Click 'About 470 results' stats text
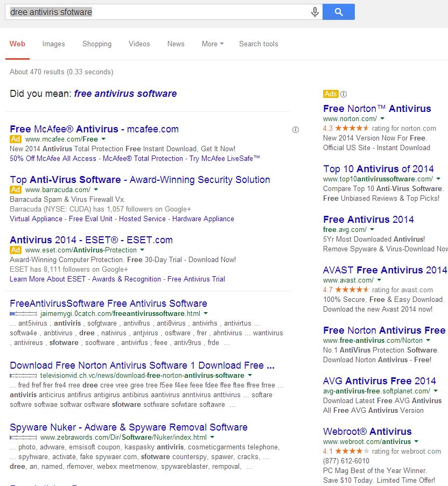The height and width of the screenshot is (486, 448). [61, 72]
